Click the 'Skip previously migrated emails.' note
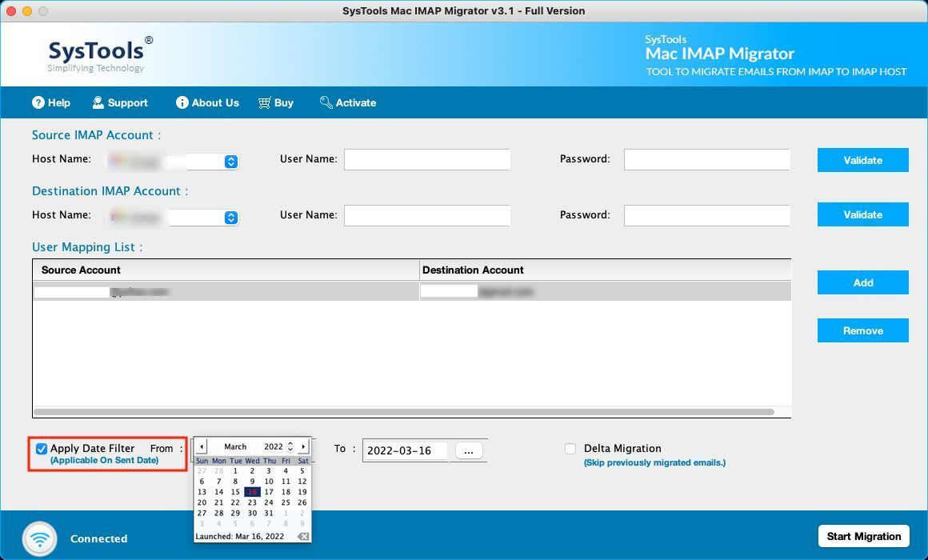This screenshot has width=928, height=560. [654, 462]
